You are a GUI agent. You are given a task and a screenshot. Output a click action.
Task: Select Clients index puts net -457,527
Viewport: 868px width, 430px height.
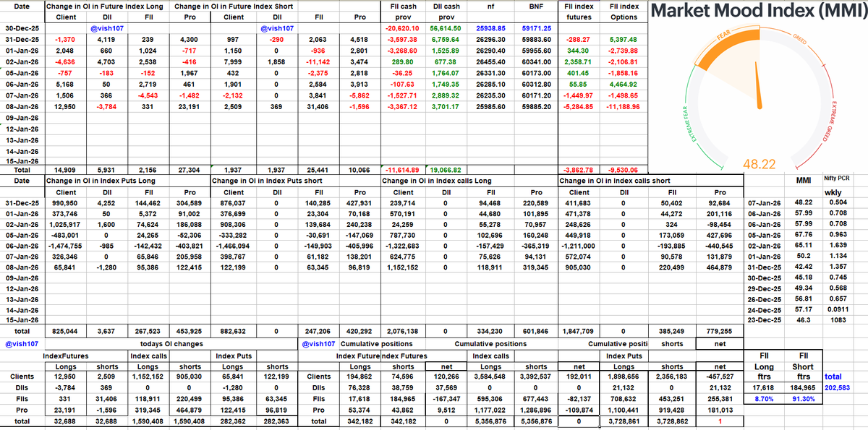point(720,377)
